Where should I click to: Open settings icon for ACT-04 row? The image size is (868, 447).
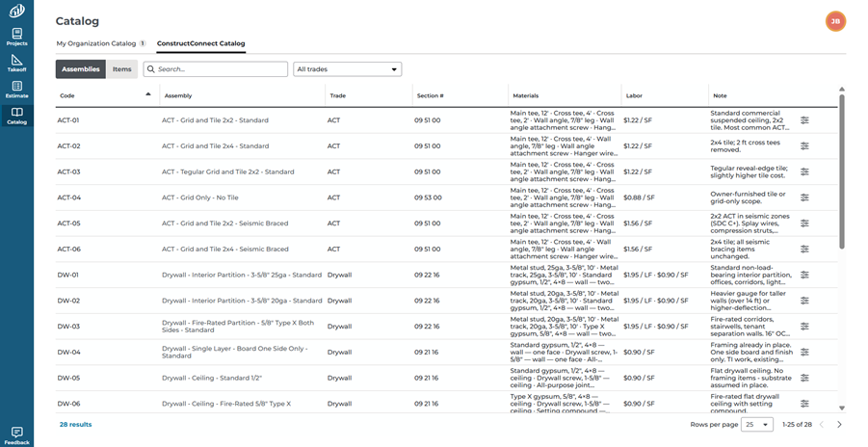tap(804, 197)
